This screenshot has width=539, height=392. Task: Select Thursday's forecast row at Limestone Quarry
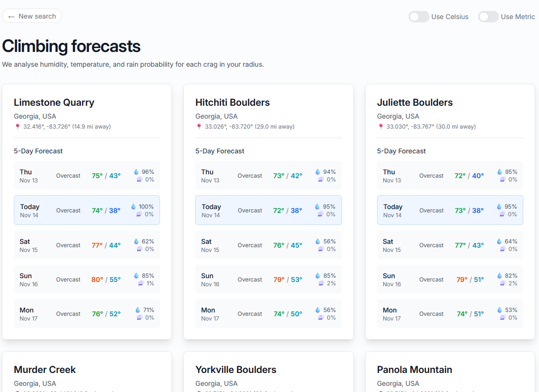[x=87, y=175]
